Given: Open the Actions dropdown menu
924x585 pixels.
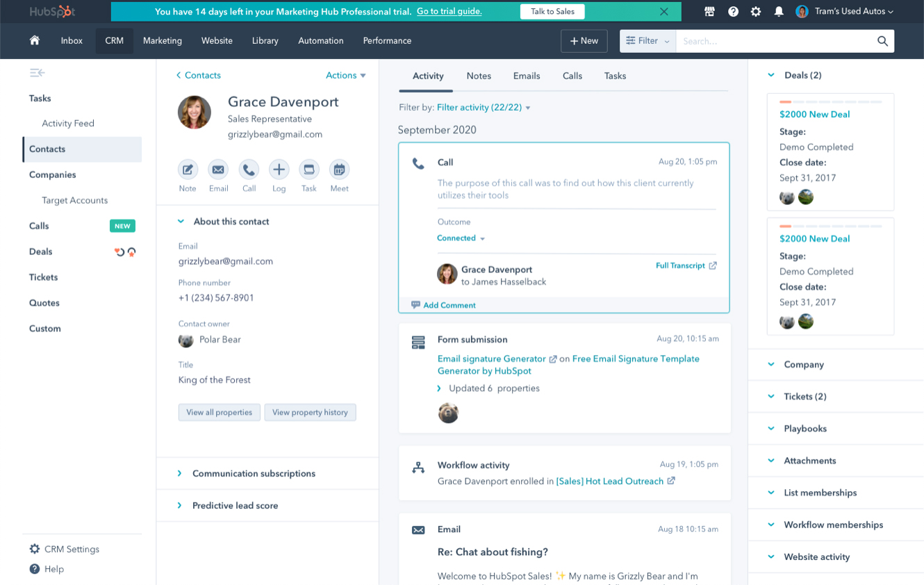Looking at the screenshot, I should click(345, 75).
